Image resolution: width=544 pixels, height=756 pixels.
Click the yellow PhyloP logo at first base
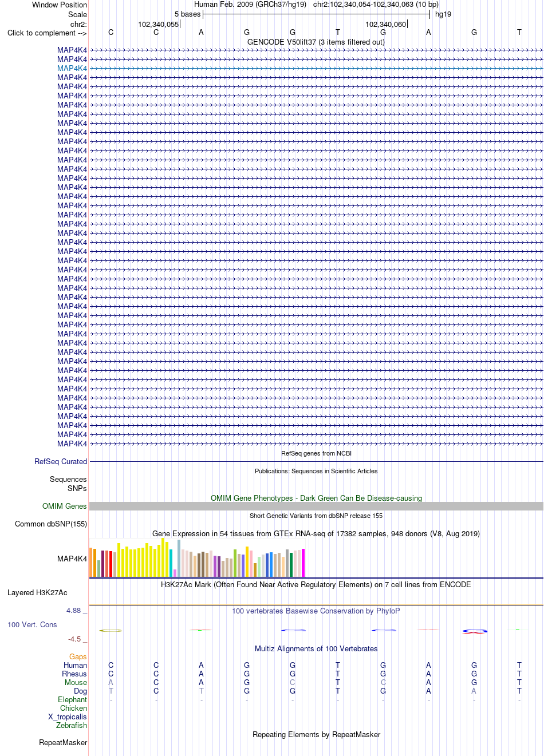point(111,630)
